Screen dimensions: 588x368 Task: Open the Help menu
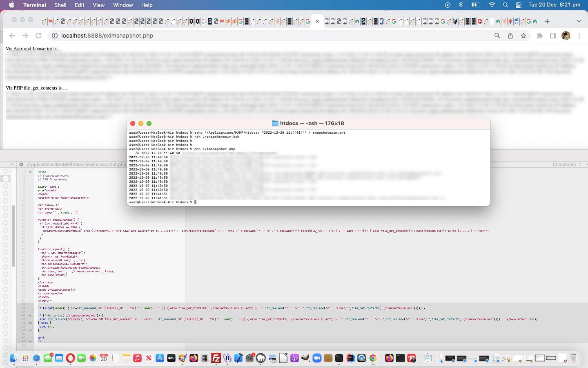point(147,5)
